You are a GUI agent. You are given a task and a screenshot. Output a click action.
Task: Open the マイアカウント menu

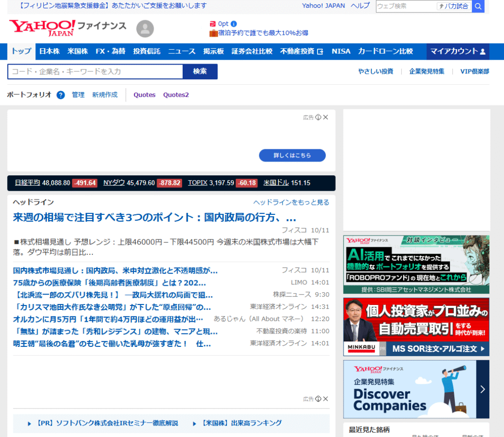458,51
